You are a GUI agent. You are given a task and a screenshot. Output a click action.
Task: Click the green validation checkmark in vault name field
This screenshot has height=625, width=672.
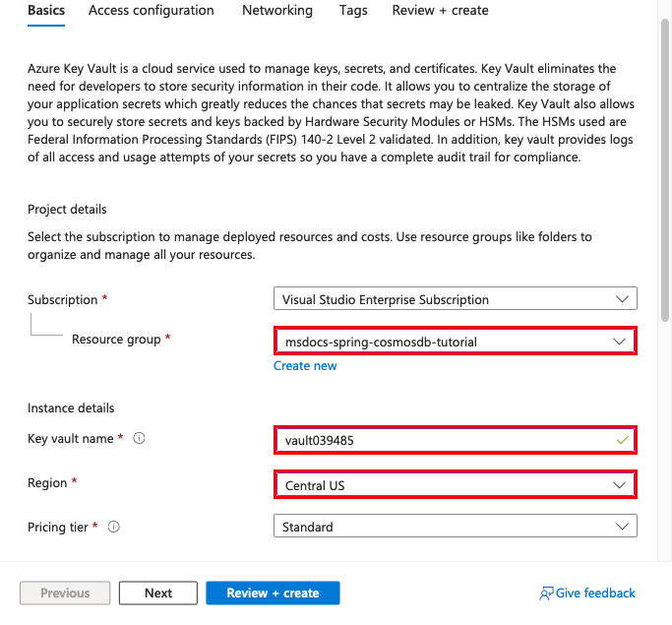pos(622,440)
